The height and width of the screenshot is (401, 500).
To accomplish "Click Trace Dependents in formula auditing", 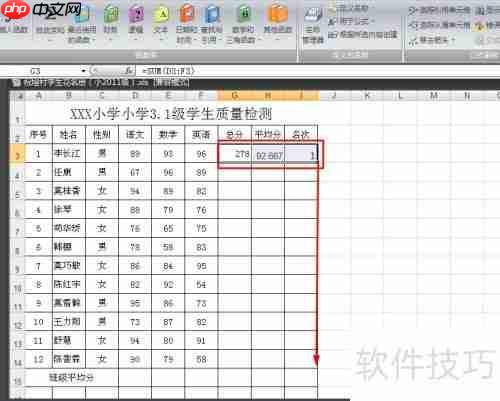I will (439, 25).
